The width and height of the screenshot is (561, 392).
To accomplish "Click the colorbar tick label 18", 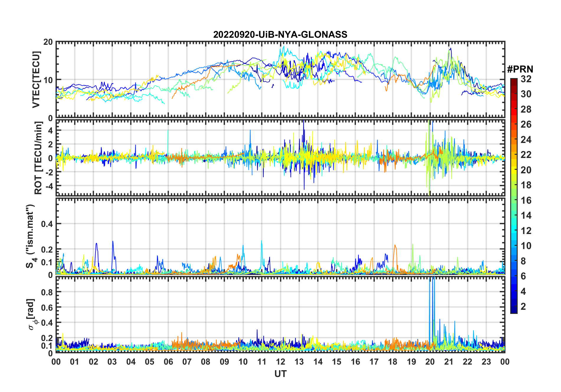I will click(x=526, y=185).
